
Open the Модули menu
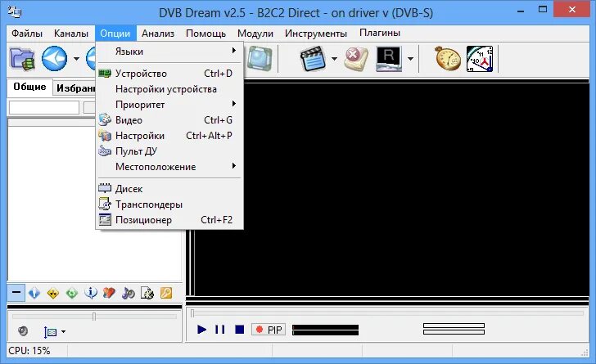coord(255,34)
